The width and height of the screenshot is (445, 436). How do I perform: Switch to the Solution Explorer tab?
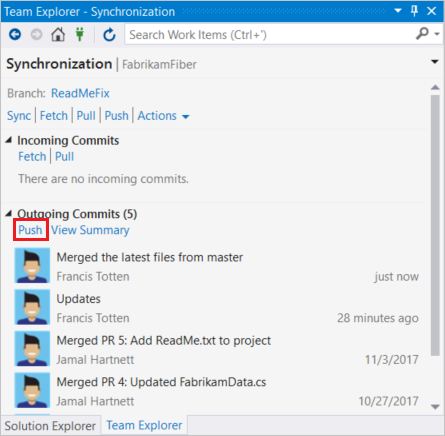point(50,426)
